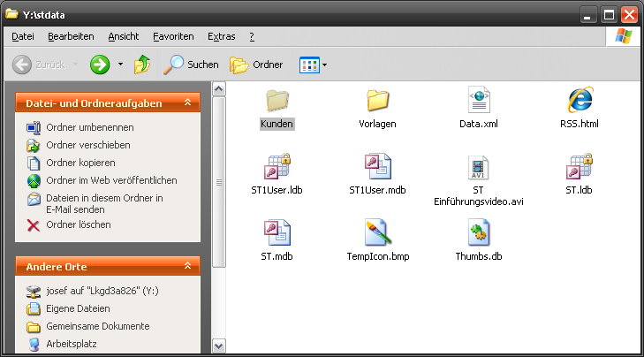Click the task pane scroll up arrow
644x357 pixels.
[x=219, y=89]
